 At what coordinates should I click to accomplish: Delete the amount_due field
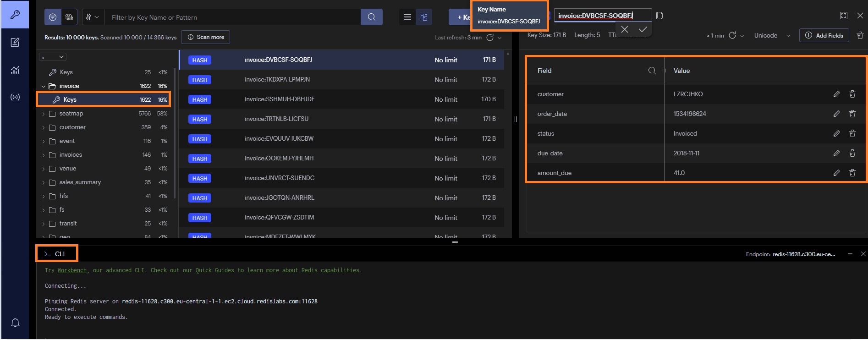852,173
